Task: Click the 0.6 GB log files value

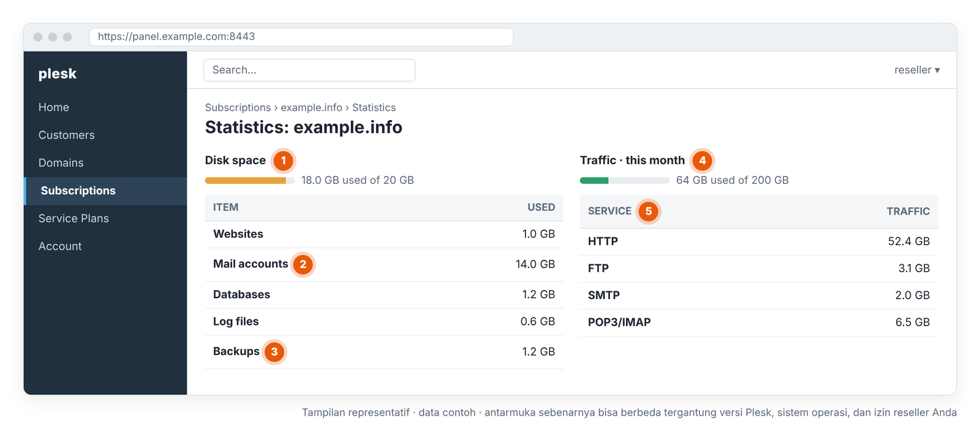Action: click(x=538, y=321)
